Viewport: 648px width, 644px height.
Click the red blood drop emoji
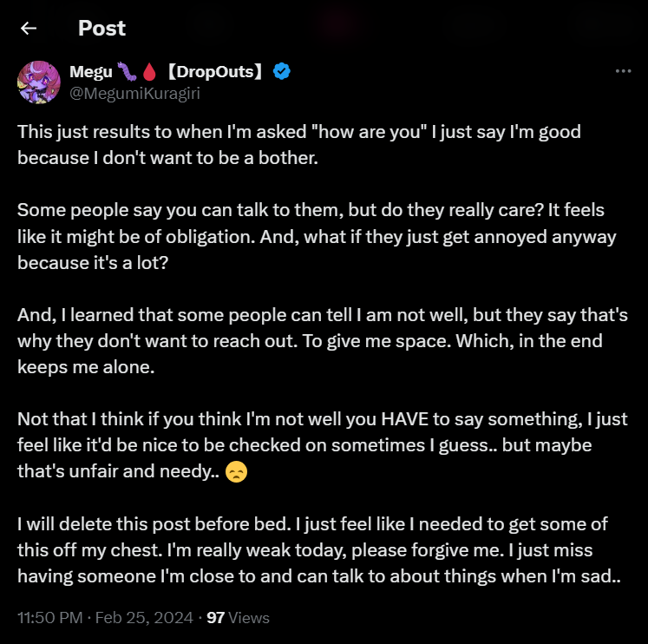point(149,72)
